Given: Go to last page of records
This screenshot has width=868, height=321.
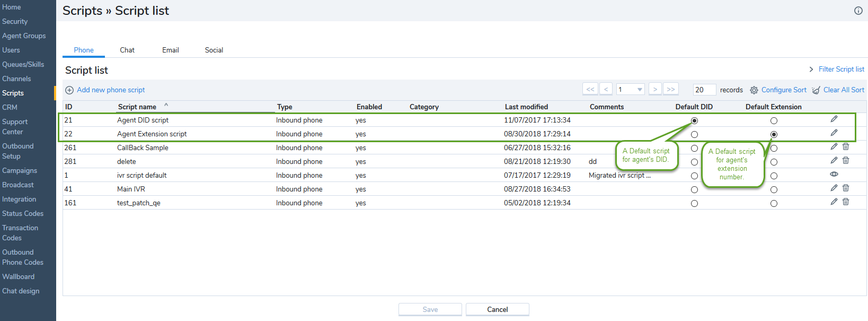Looking at the screenshot, I should [671, 89].
